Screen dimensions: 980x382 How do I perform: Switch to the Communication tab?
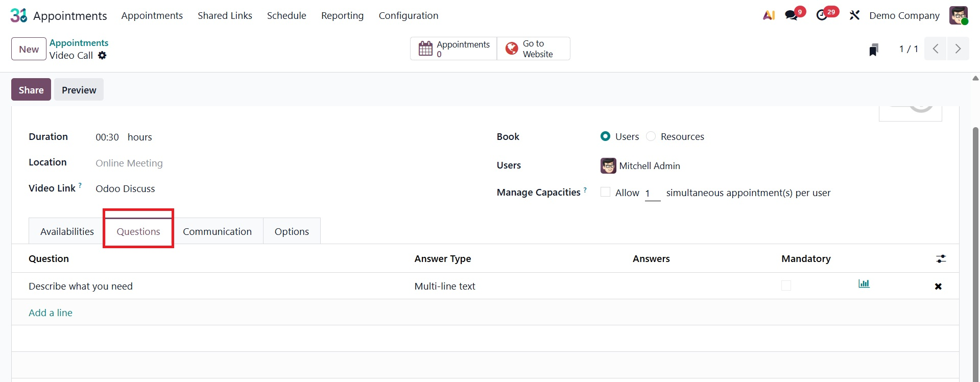217,231
